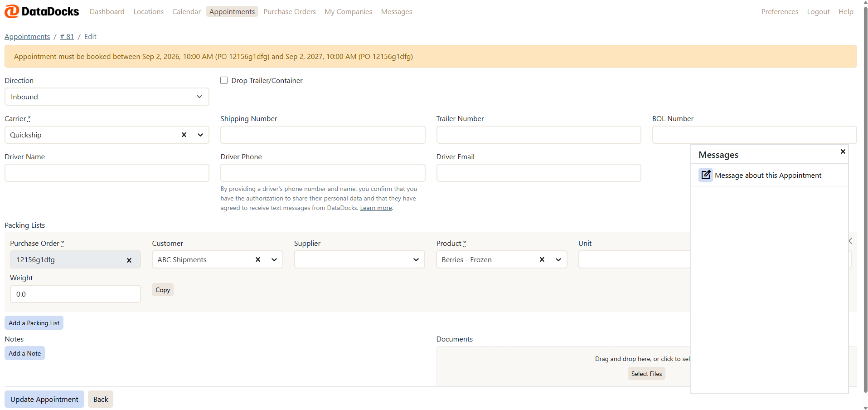Toggle Drop Trailer/Container checkbox
This screenshot has width=868, height=410.
point(224,80)
